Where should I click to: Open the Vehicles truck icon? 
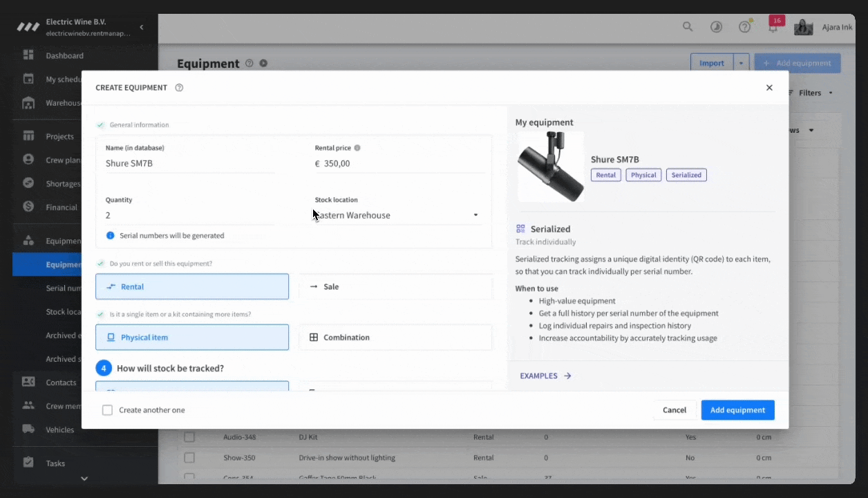pyautogui.click(x=28, y=430)
